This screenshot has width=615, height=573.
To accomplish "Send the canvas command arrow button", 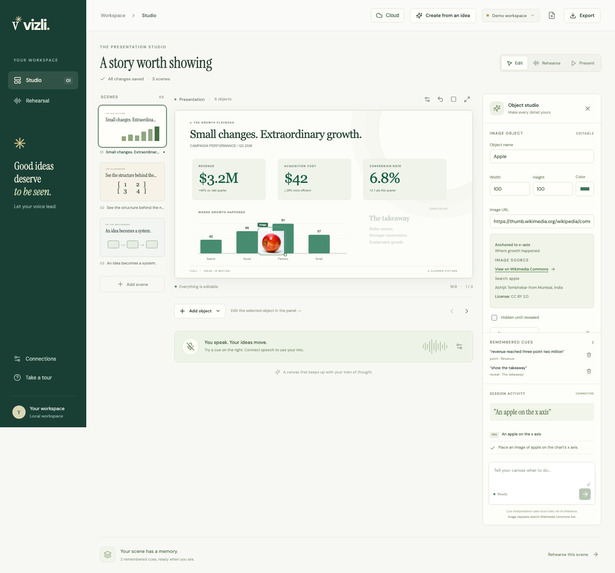I will (x=585, y=494).
